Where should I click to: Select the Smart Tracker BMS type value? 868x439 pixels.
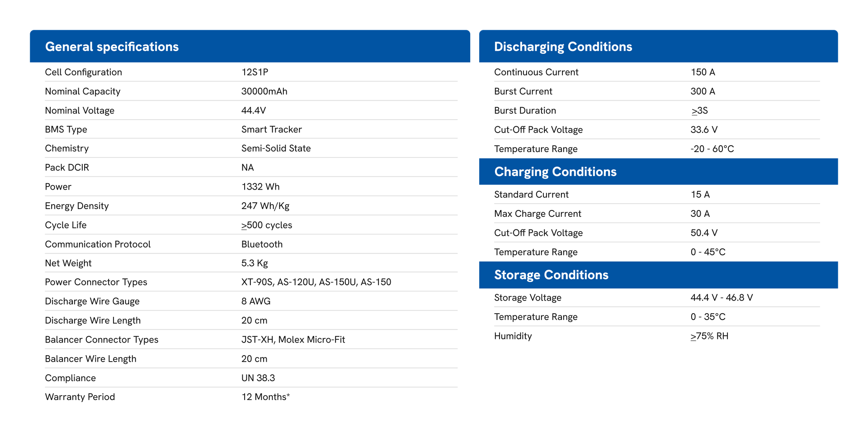tap(271, 129)
